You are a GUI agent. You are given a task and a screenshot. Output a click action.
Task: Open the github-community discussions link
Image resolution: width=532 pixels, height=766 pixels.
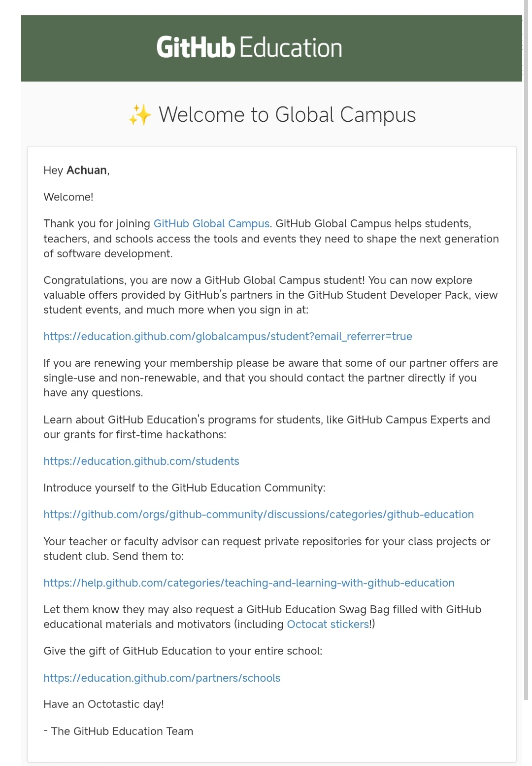(259, 515)
